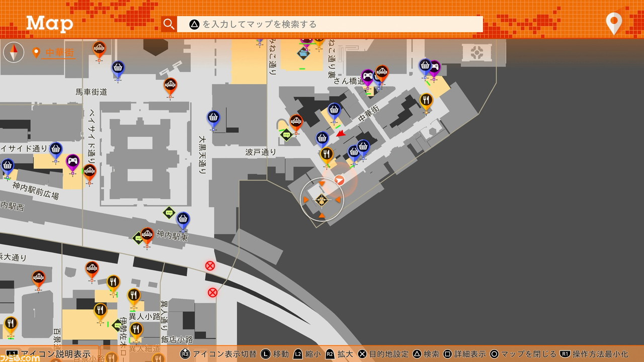Focus the map search field
644x362 pixels.
click(x=330, y=24)
